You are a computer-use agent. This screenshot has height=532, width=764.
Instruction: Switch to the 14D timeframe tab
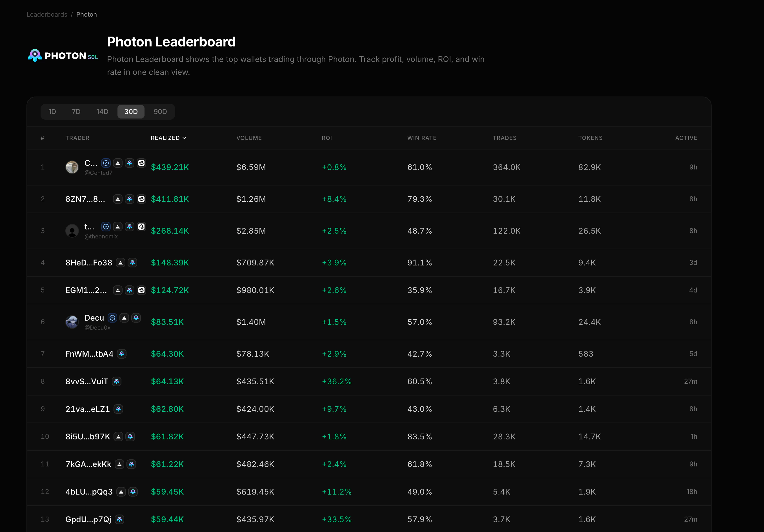coord(103,112)
